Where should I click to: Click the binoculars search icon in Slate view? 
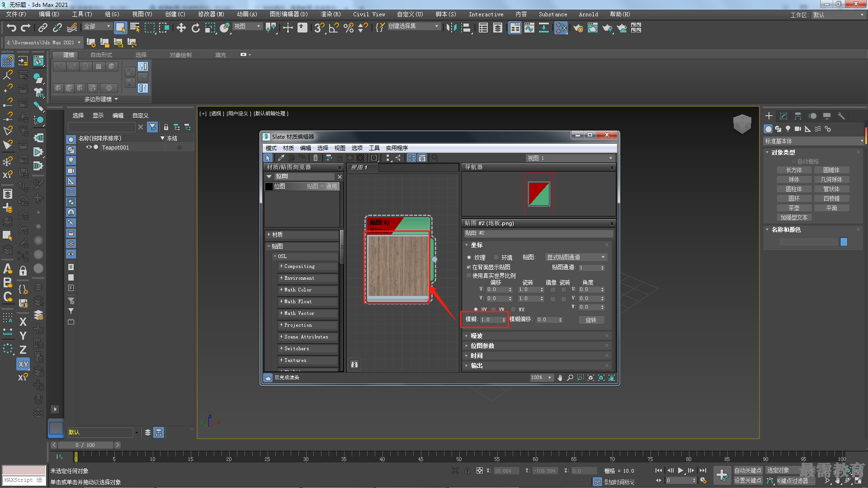[x=354, y=364]
